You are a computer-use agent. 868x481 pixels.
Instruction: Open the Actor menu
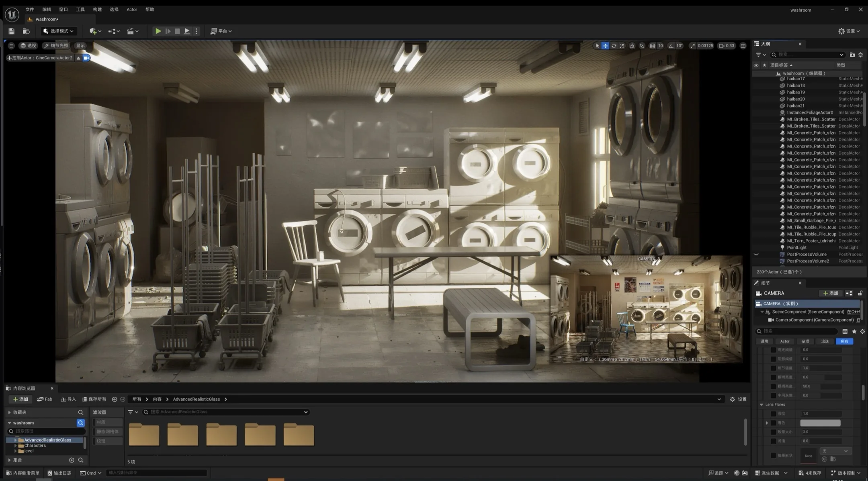pyautogui.click(x=132, y=9)
